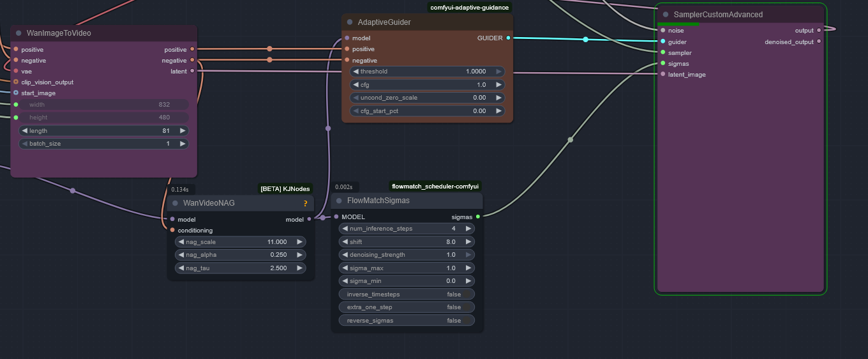Select the FlowMatchSigmas title bar
The width and height of the screenshot is (868, 359).
[407, 201]
